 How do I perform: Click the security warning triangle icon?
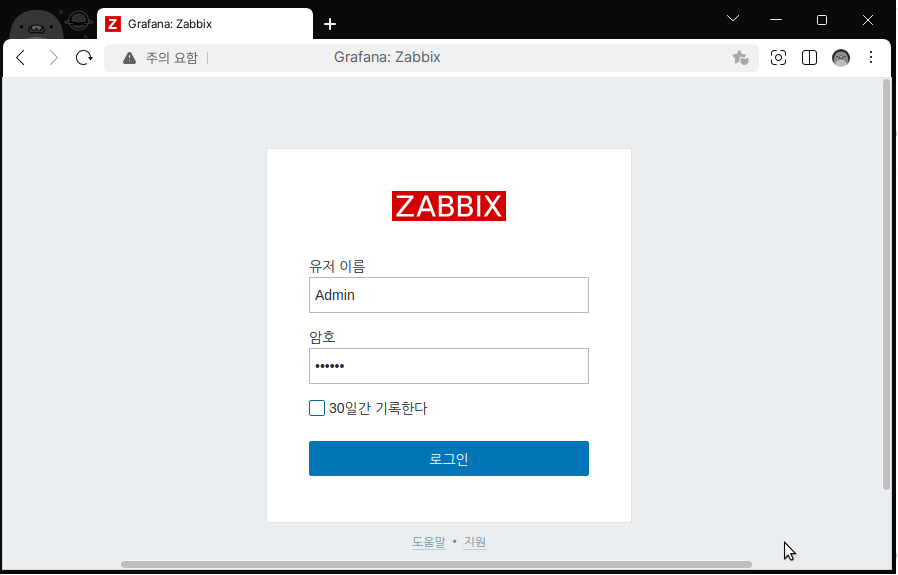point(129,58)
